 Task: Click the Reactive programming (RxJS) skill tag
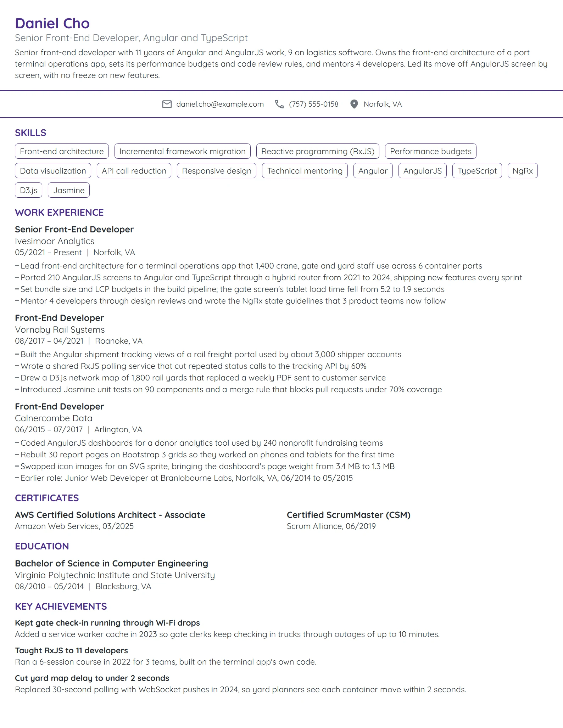(318, 151)
